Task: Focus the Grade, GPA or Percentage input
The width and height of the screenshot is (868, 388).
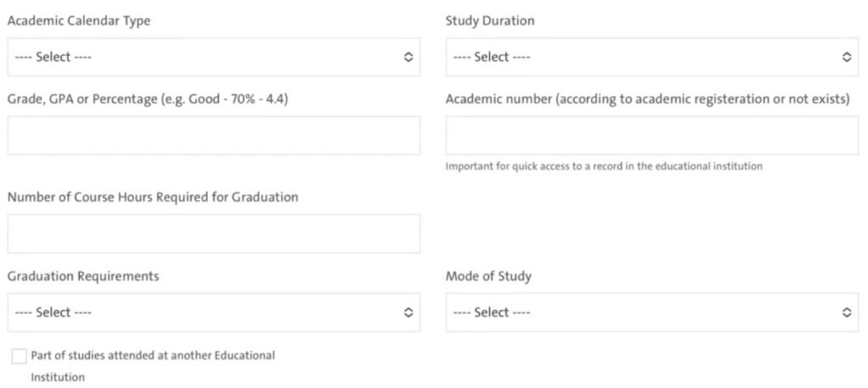Action: pos(213,136)
